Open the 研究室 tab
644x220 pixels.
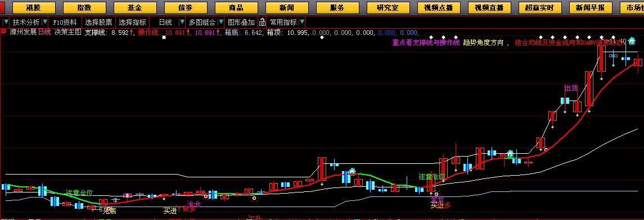click(388, 8)
